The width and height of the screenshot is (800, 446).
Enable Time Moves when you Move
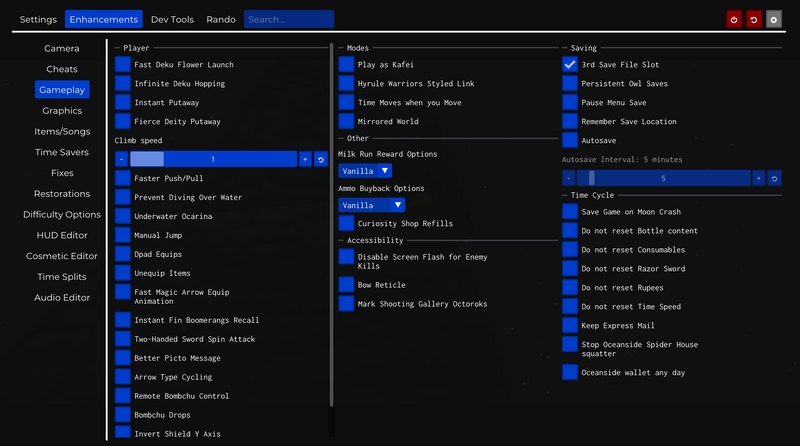346,102
